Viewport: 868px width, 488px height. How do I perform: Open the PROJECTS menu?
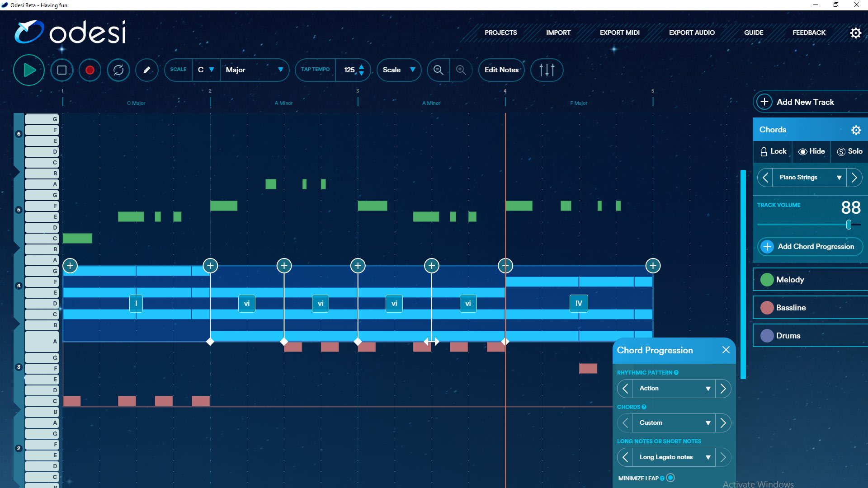coord(500,33)
